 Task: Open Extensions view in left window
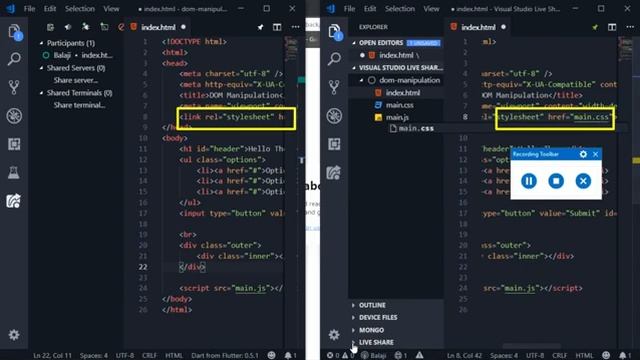(x=14, y=144)
